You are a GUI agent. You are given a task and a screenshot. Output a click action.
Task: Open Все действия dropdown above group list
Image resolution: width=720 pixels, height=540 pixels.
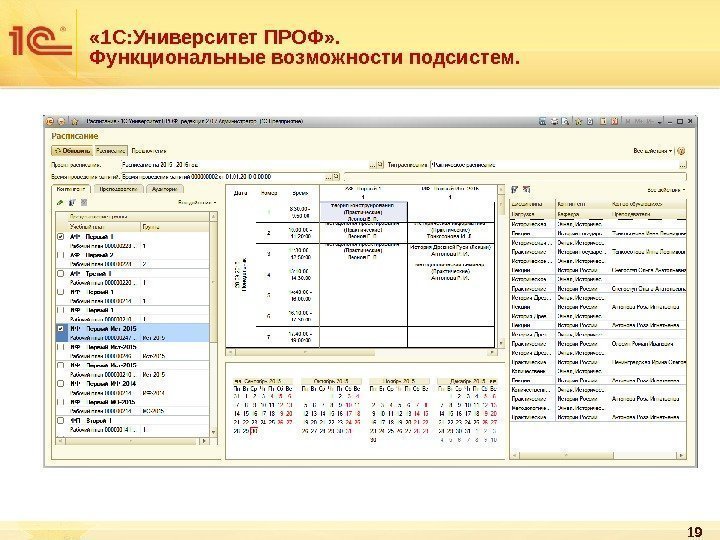tap(197, 202)
